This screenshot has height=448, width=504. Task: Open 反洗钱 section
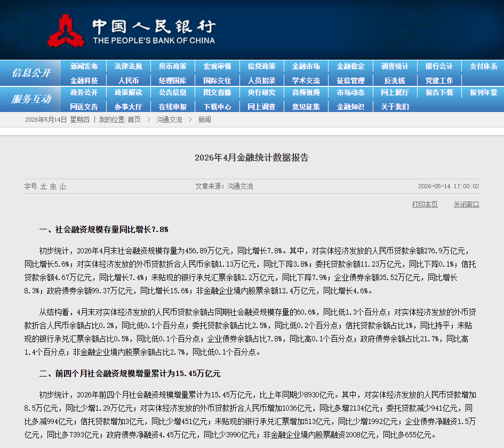[x=395, y=81]
